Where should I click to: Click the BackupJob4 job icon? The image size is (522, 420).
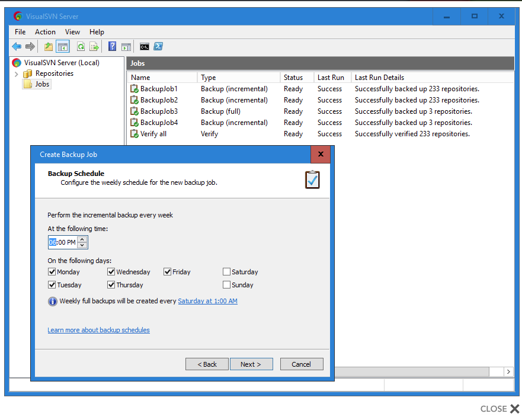[x=134, y=123]
